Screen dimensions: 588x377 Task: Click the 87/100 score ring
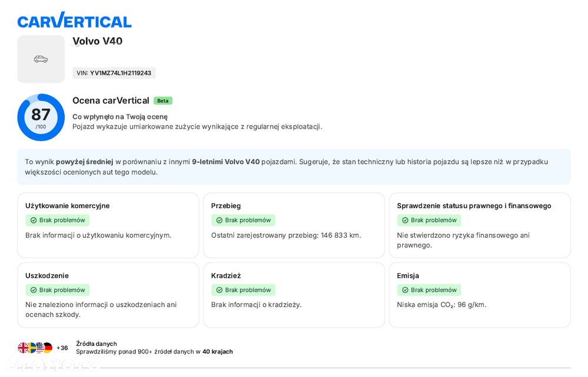coord(41,118)
